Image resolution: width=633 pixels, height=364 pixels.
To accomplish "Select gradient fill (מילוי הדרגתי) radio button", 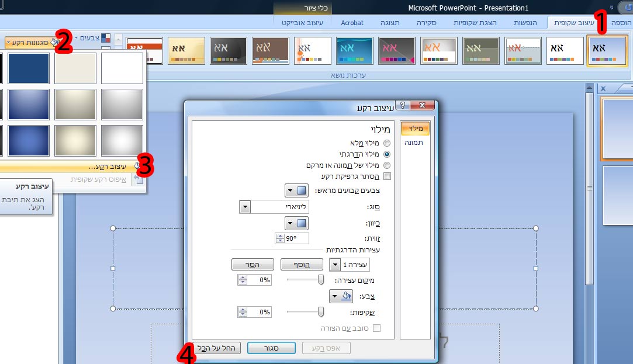I will click(x=387, y=154).
